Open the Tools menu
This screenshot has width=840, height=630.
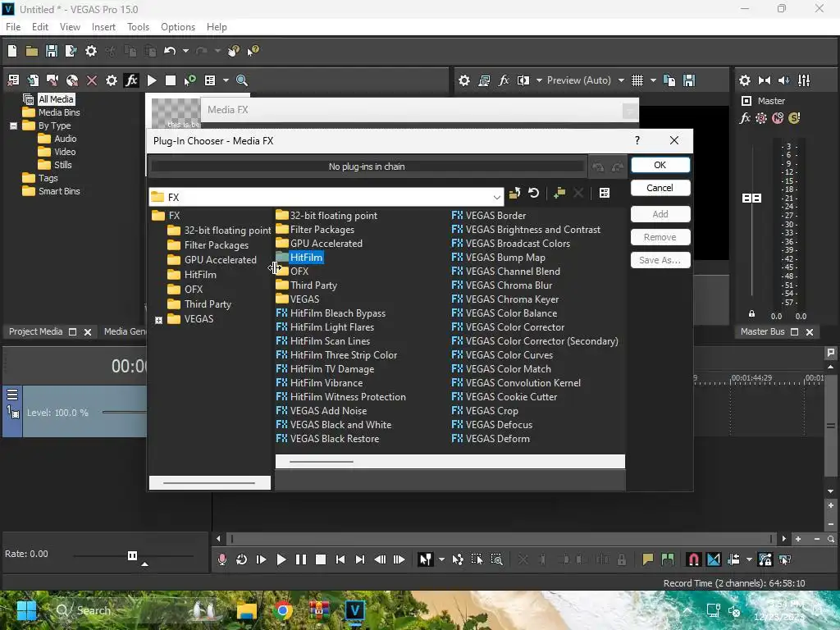click(138, 27)
